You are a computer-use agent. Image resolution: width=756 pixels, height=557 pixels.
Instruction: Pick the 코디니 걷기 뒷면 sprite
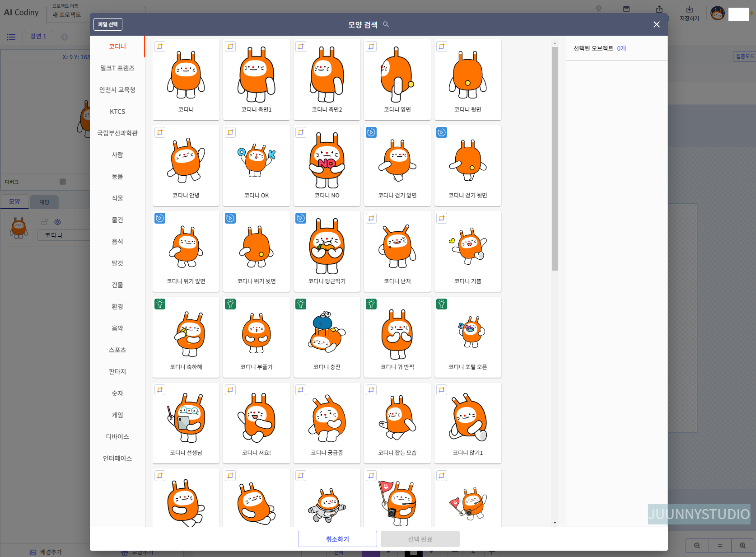pos(468,165)
